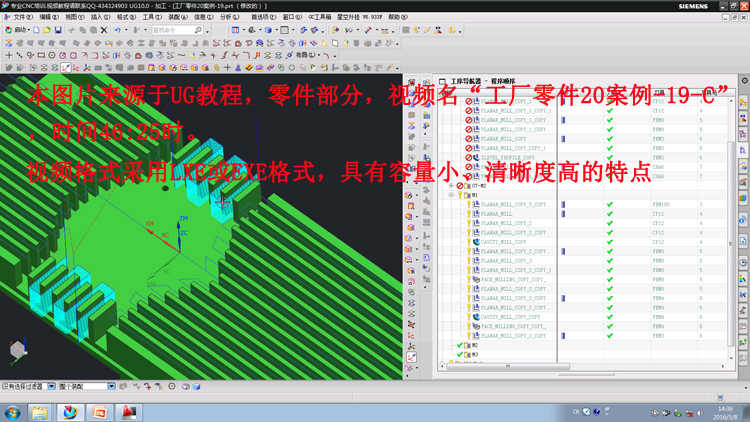Click the navigator scroll-down arrow
Viewport: 750px width, 422px height.
tap(730, 357)
